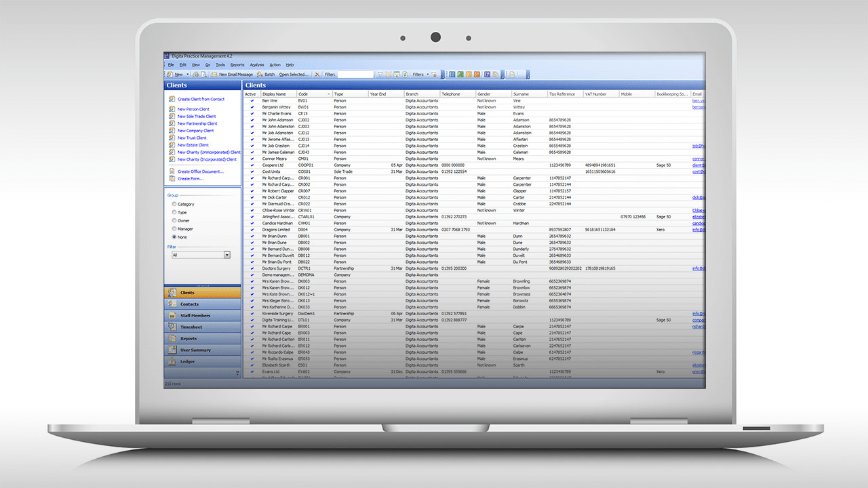This screenshot has width=868, height=488.
Task: Click New Email Message button
Action: pos(232,75)
